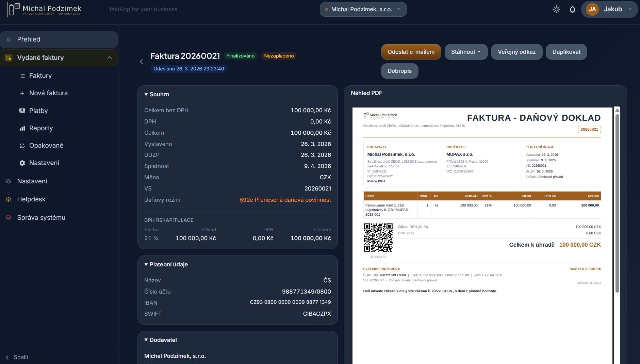Select Nová faktura in sidebar
Image resolution: width=640 pixels, height=364 pixels.
pos(48,93)
